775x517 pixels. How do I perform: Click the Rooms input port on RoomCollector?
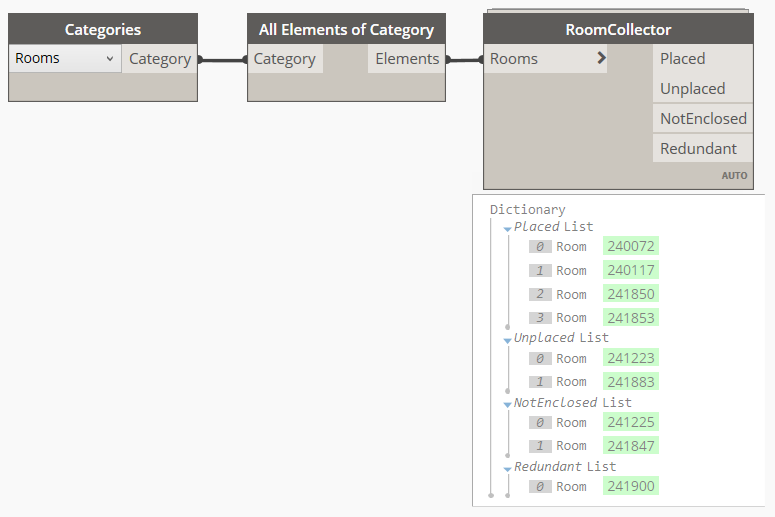(515, 59)
